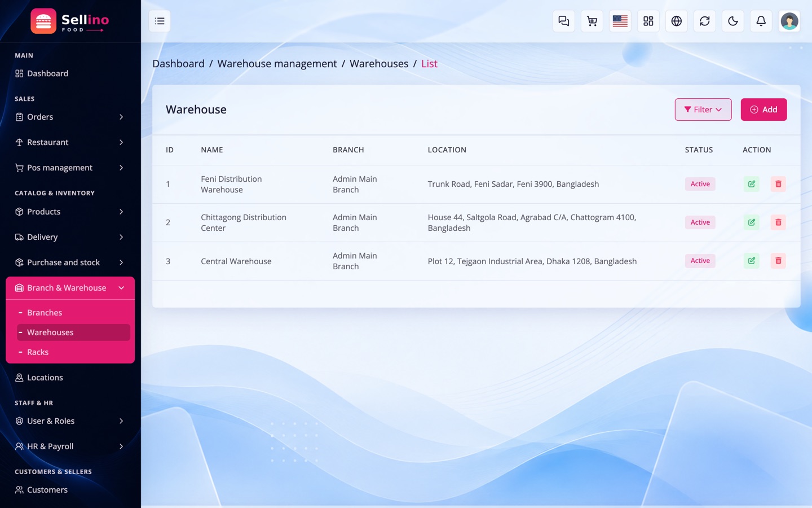812x508 pixels.
Task: Collapse the Branch & Warehouse menu
Action: coord(70,288)
